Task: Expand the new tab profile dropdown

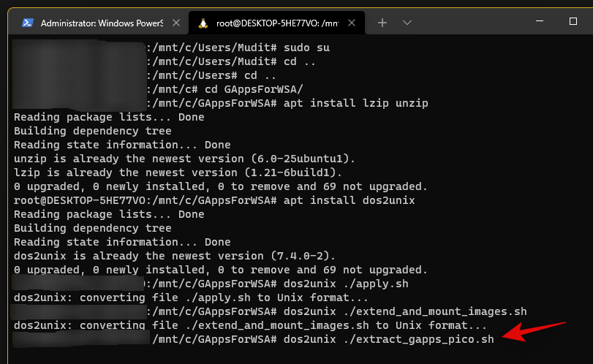Action: click(407, 23)
